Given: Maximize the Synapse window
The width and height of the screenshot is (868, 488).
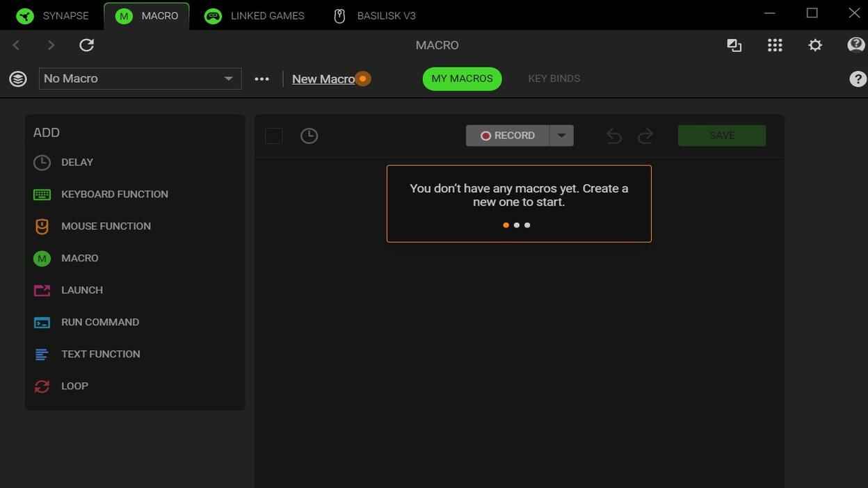Looking at the screenshot, I should 812,13.
